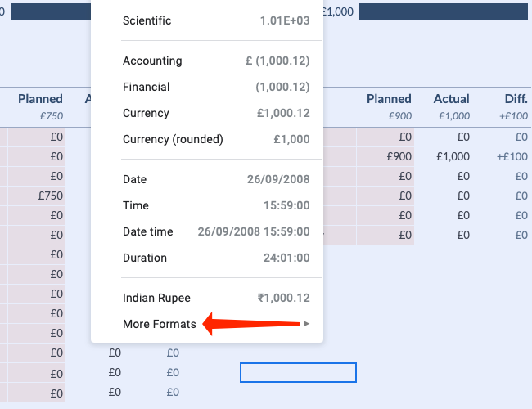Select the £750 cell in left column

pyautogui.click(x=50, y=196)
